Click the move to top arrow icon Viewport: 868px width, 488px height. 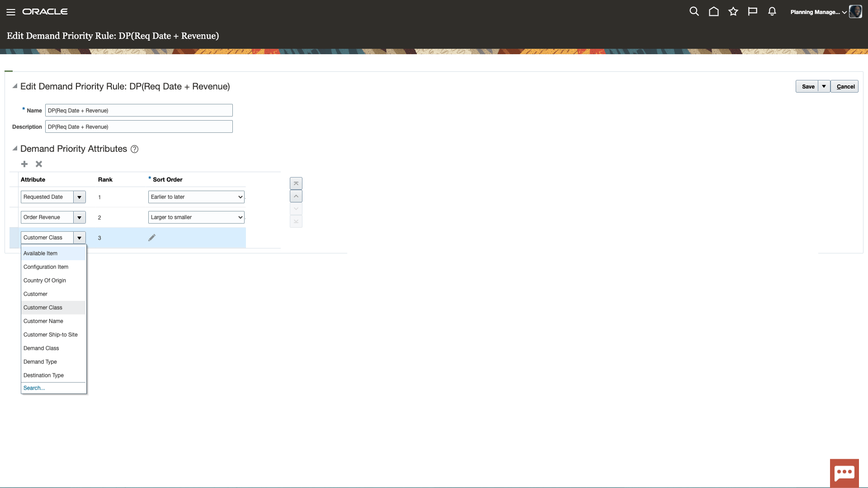[295, 183]
